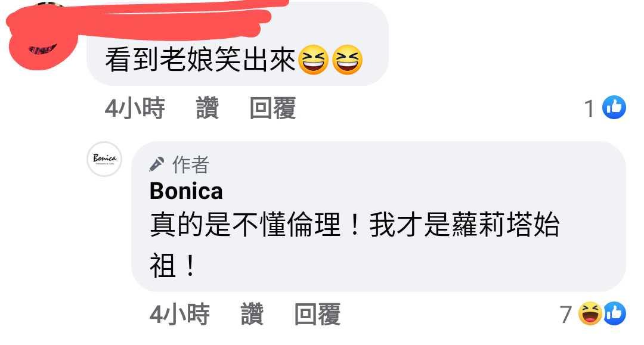View the reaction count 7 on Bonica's reply

click(566, 315)
